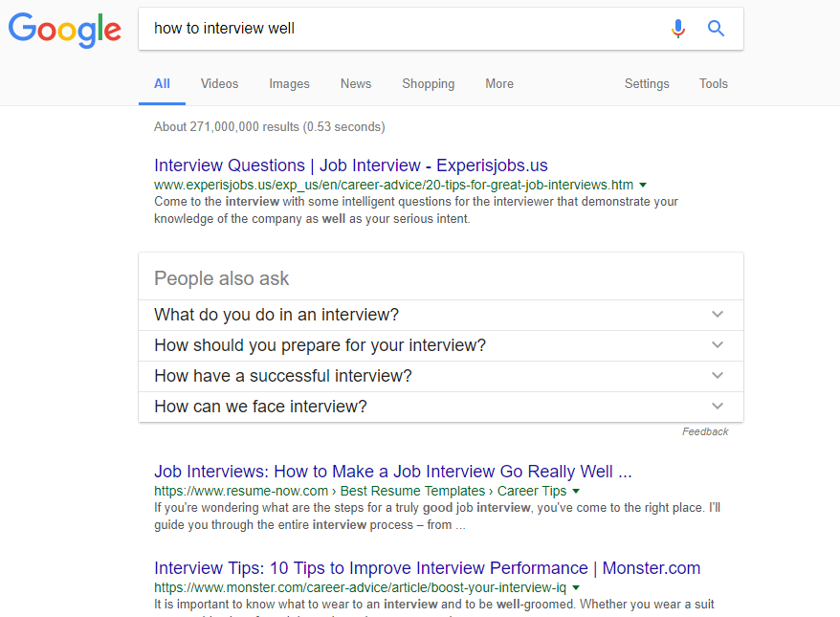Expand 'What do you do in an interview?'
Screen dimensions: 840x617
click(x=441, y=315)
